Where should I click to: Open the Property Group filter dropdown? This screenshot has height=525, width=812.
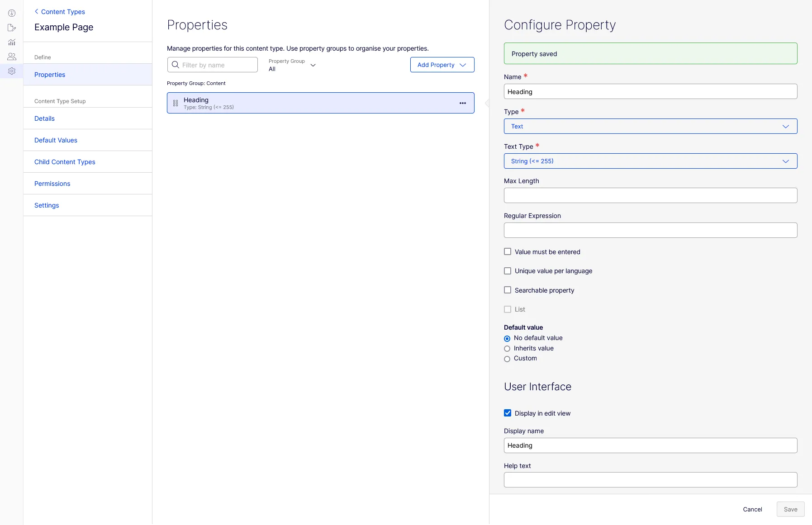click(x=292, y=65)
